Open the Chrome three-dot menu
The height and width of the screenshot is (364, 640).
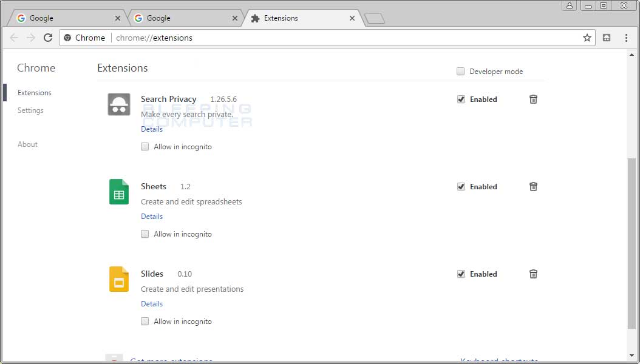626,38
